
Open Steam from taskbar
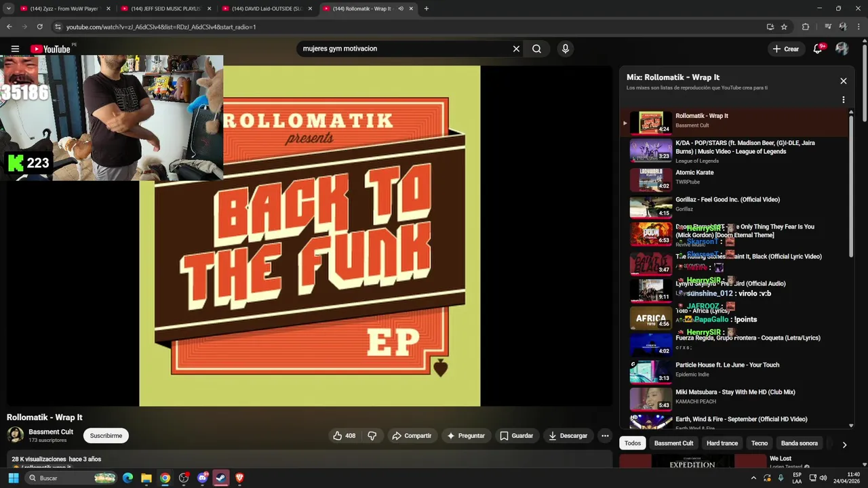pos(221,478)
